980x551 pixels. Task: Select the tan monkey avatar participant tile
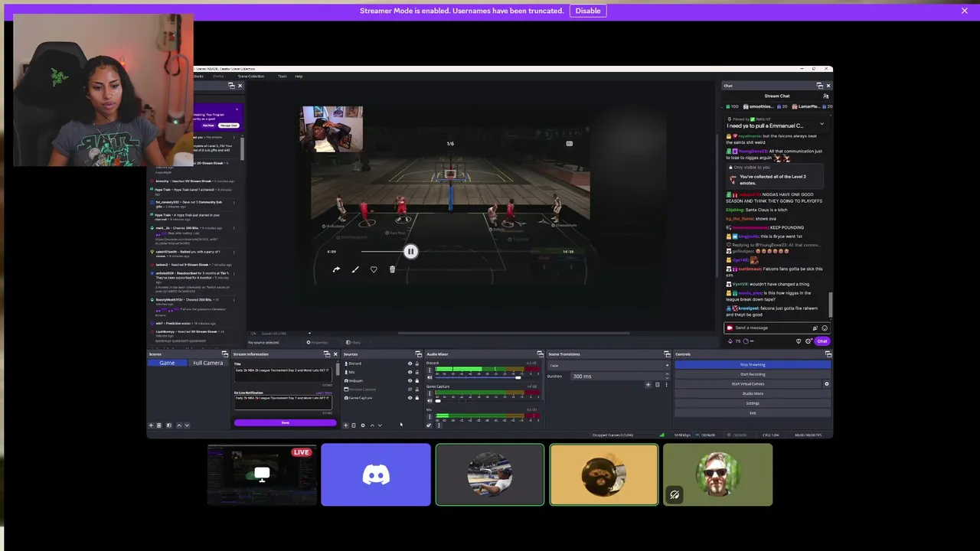(604, 474)
